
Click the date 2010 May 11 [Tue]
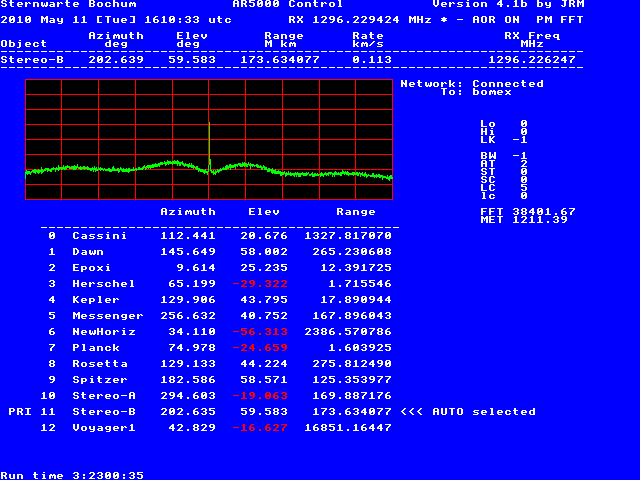tap(68, 20)
